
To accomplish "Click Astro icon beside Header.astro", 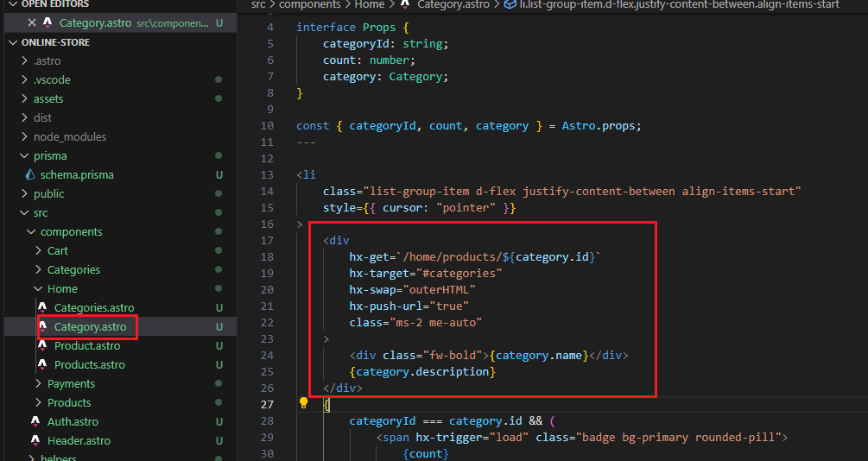I will click(36, 440).
